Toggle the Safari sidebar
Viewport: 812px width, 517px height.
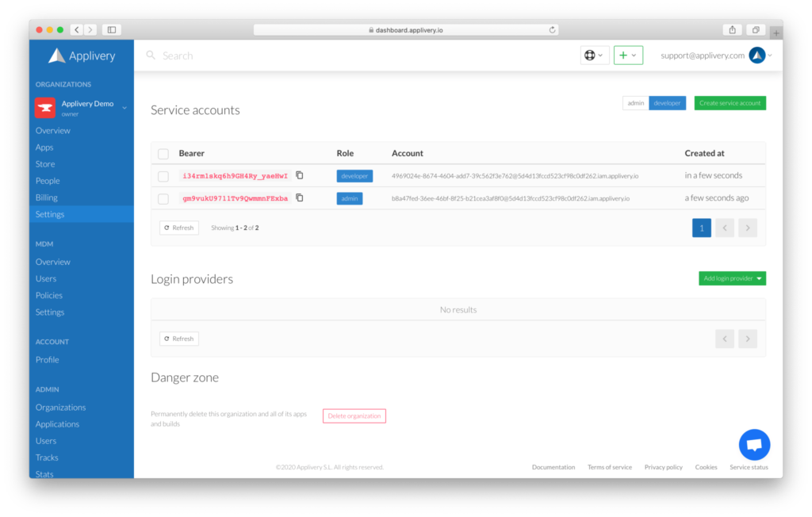coord(111,29)
